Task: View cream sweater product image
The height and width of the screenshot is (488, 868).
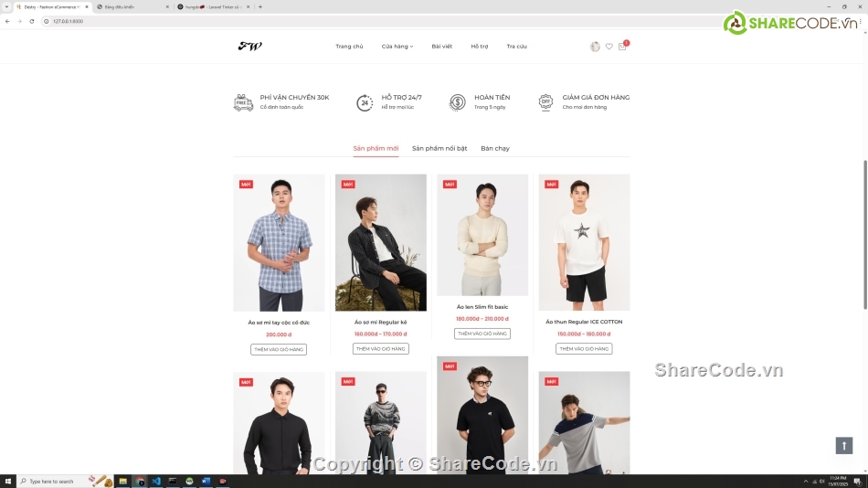Action: tap(482, 235)
